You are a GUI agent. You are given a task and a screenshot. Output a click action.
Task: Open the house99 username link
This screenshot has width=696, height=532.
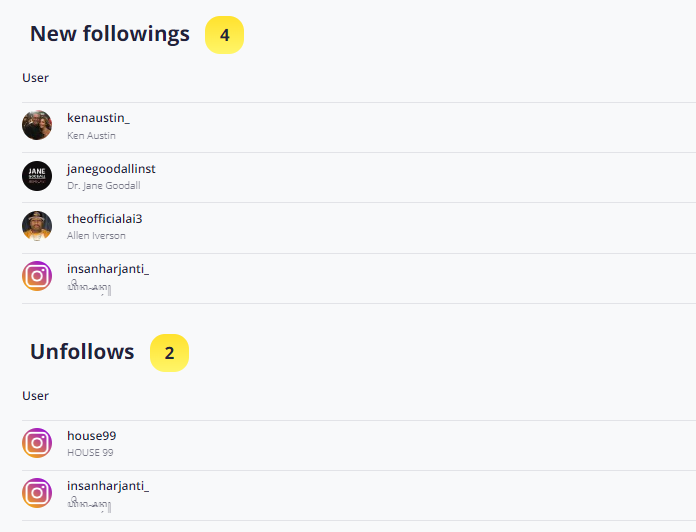tap(91, 436)
